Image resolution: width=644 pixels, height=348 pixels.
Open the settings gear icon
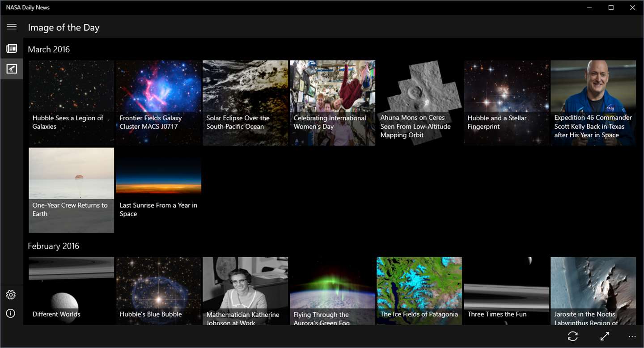pos(11,295)
